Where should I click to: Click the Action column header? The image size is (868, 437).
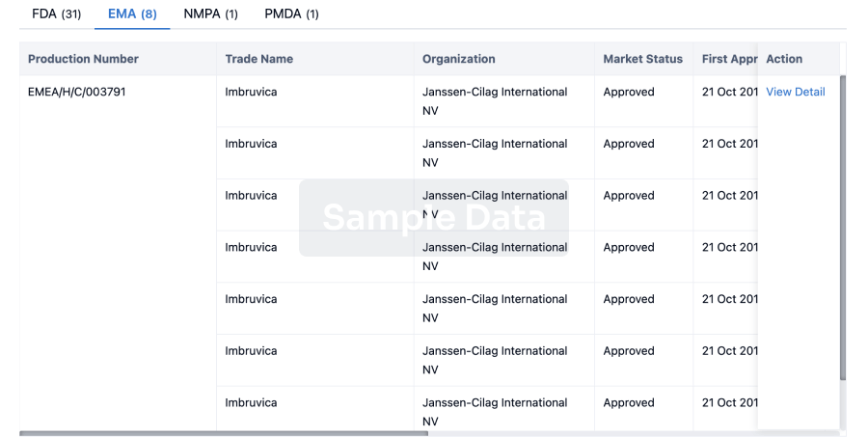[x=783, y=59]
